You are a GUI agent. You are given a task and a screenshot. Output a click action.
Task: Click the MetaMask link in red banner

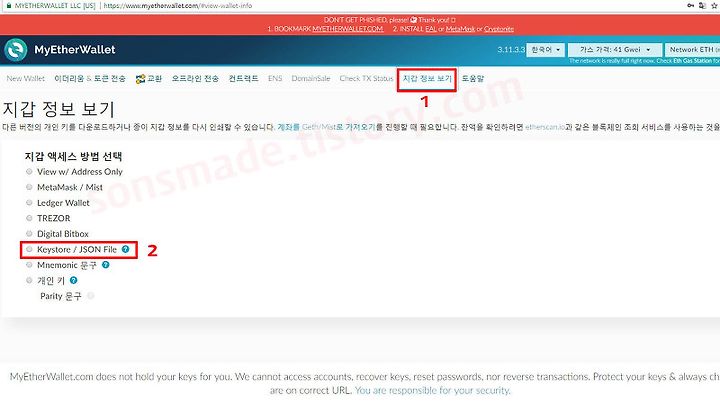click(460, 28)
